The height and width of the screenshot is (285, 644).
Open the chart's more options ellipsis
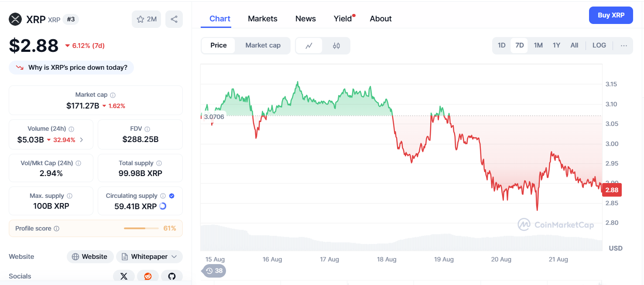624,45
